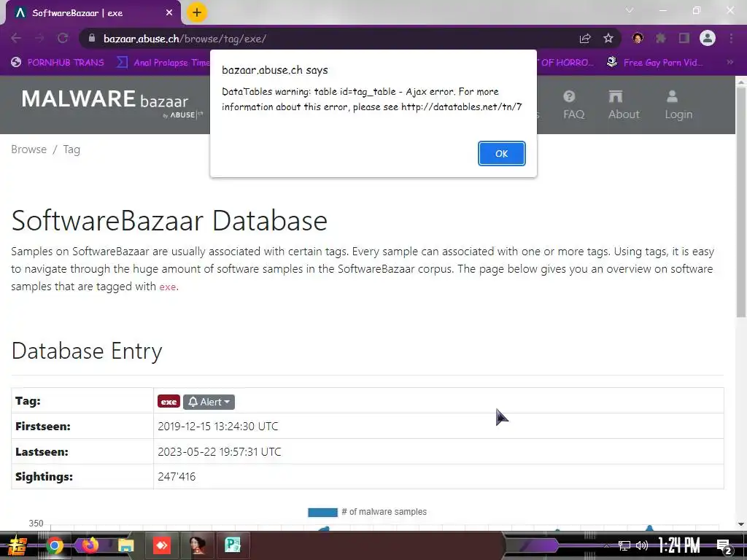747x560 pixels.
Task: Open the Login navigation item
Action: click(x=678, y=105)
